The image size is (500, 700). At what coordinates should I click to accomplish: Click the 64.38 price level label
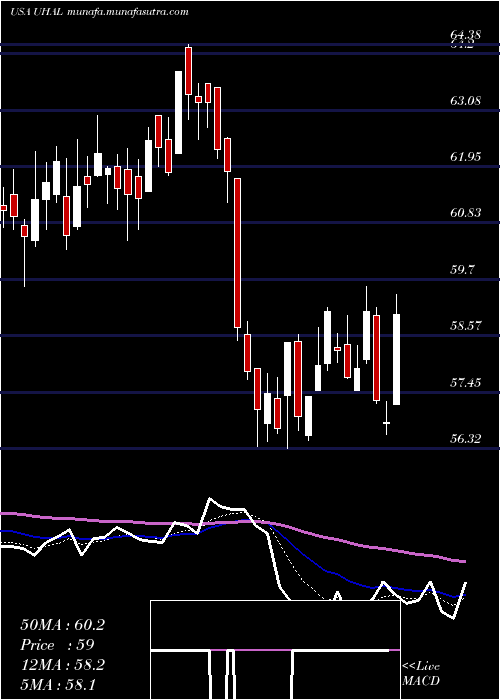467,34
